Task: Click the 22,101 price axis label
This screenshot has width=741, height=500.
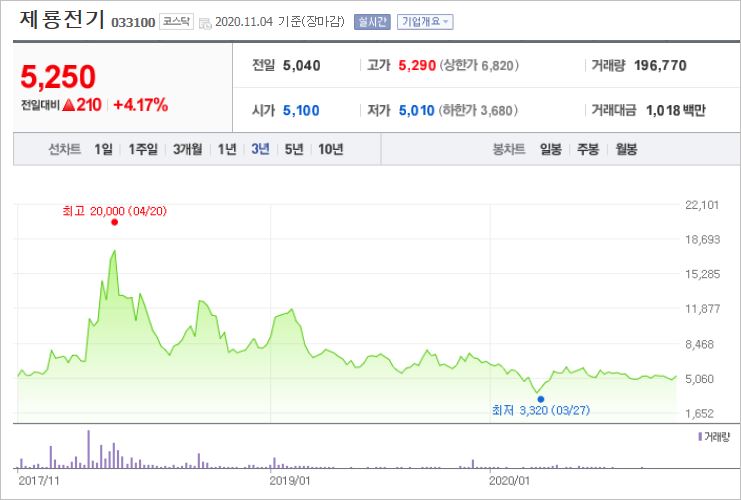Action: 702,205
